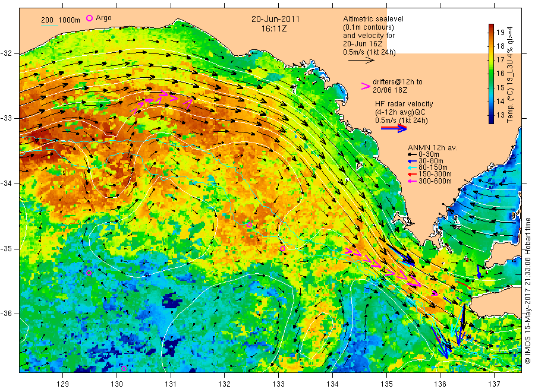The image size is (535, 392).
Task: Click the Argo float marker near 130E, -36.8
Action: tap(124, 368)
